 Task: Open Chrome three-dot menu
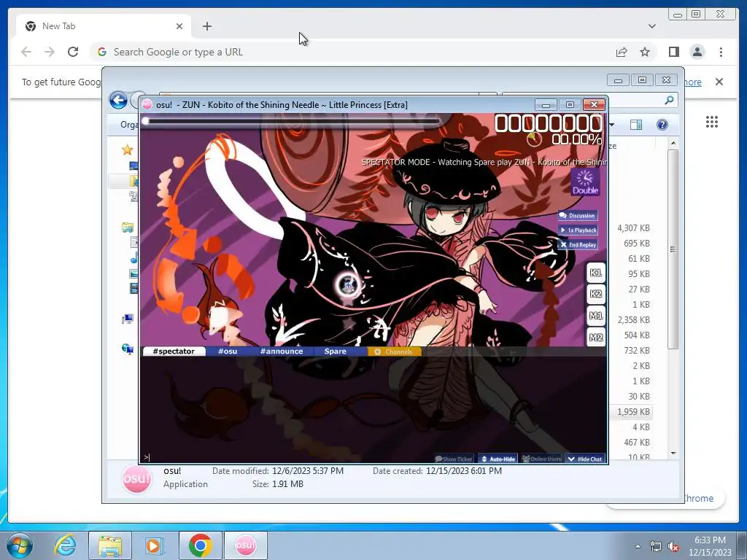(x=721, y=52)
